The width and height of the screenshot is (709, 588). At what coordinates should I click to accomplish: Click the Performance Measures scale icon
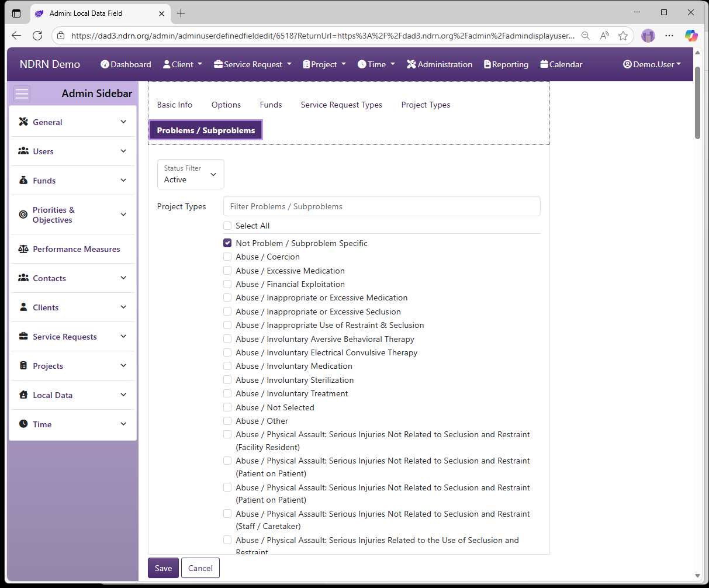[x=23, y=249]
